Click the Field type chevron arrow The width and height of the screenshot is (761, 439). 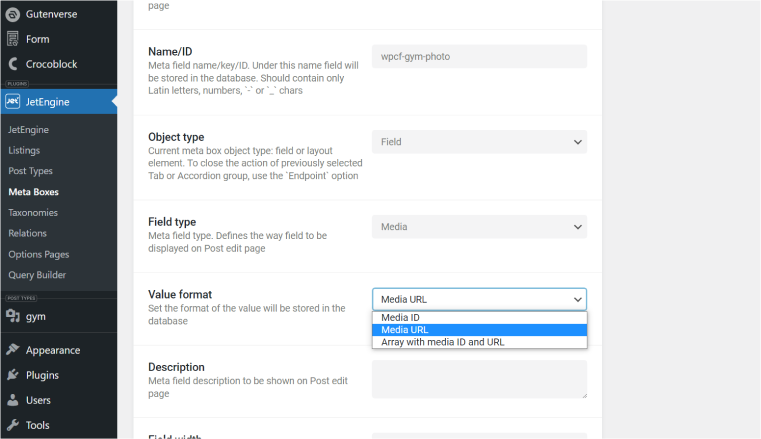(578, 227)
